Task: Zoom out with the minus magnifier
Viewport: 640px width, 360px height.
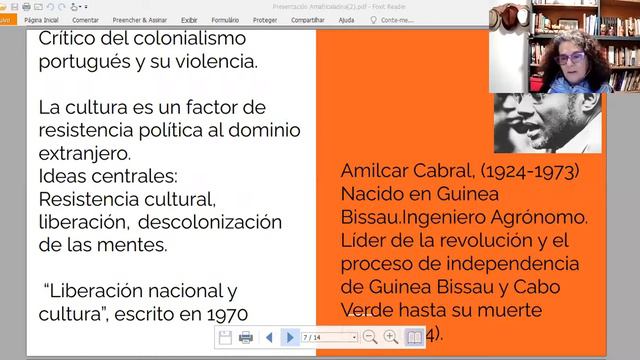Action: click(x=370, y=337)
